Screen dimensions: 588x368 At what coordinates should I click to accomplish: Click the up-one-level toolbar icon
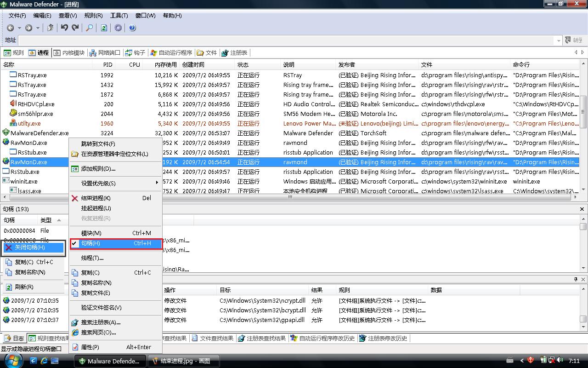[51, 28]
